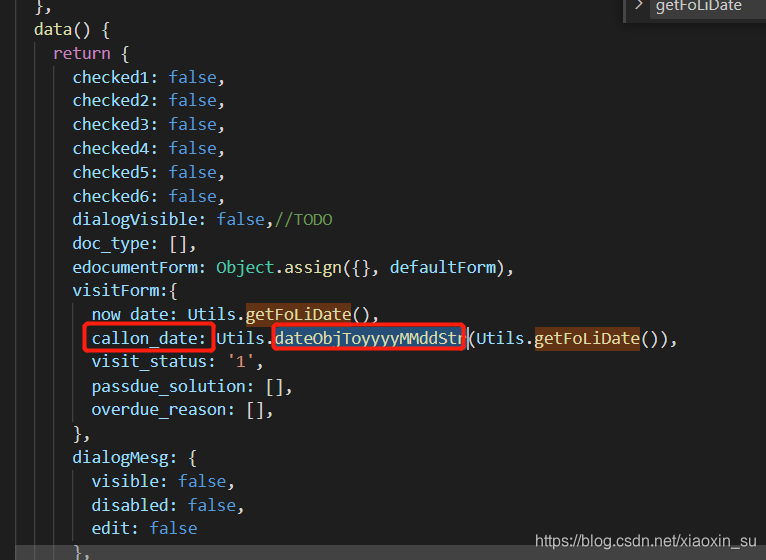Click the '//TODO' comment
The image size is (766, 560).
pyautogui.click(x=303, y=220)
